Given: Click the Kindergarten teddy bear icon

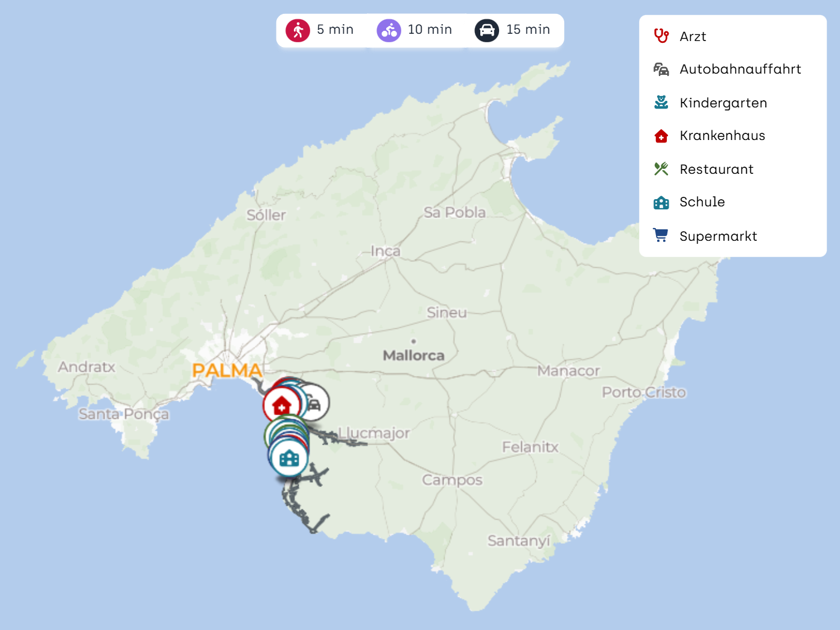Looking at the screenshot, I should coord(661,103).
